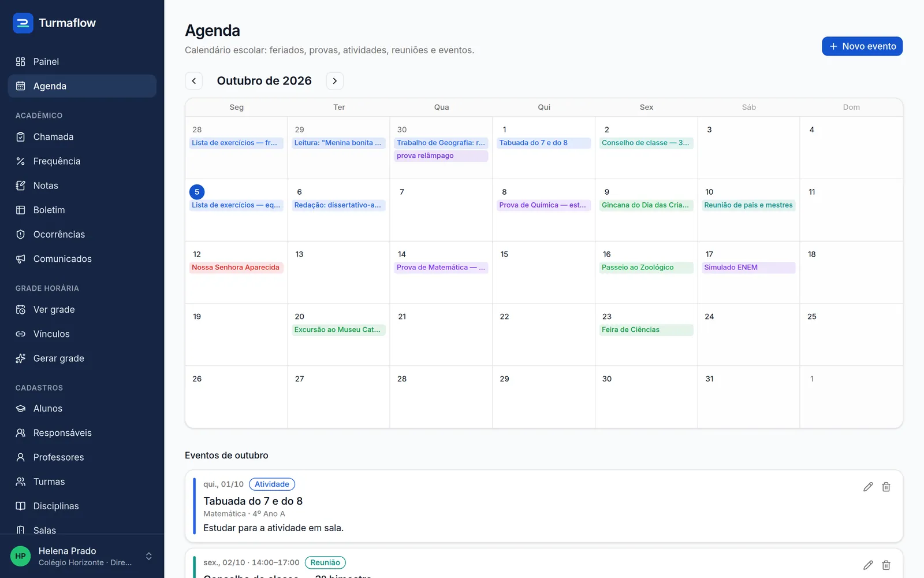Open the Reunião de pais e mestres event

coord(748,205)
